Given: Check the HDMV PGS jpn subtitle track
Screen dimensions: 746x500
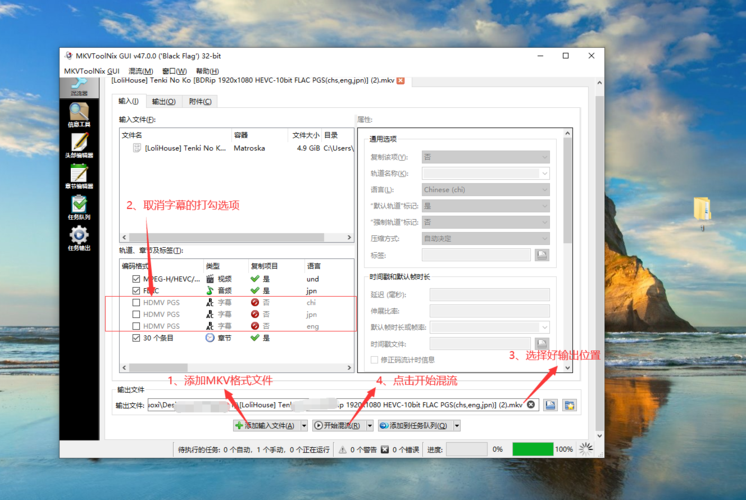Looking at the screenshot, I should coord(136,314).
